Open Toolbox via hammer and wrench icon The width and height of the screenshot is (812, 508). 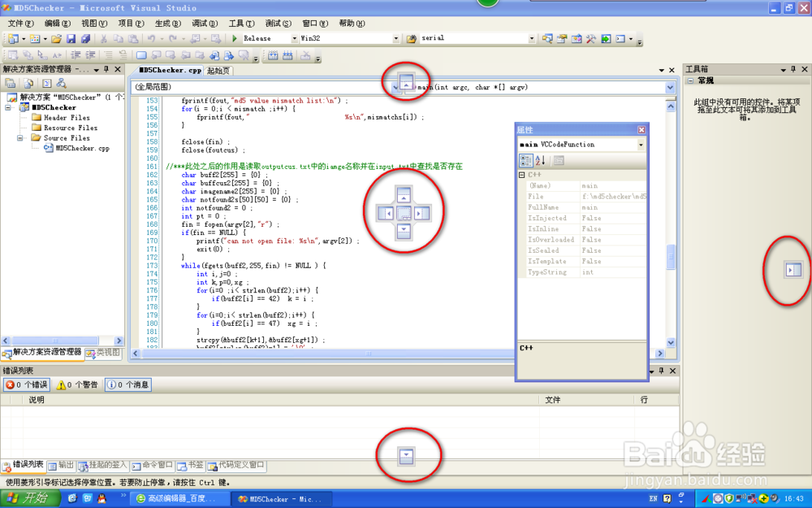pyautogui.click(x=591, y=38)
